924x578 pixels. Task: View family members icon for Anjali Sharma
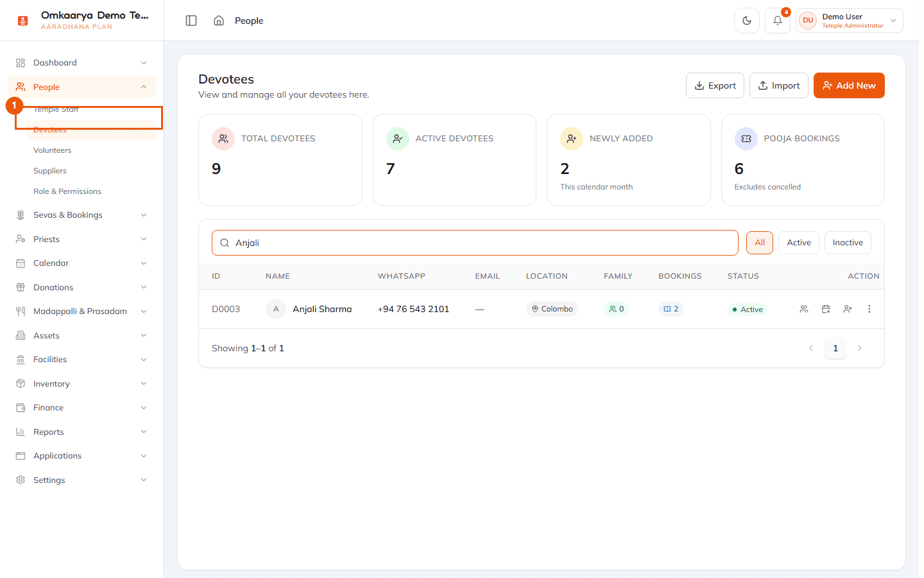(x=804, y=309)
